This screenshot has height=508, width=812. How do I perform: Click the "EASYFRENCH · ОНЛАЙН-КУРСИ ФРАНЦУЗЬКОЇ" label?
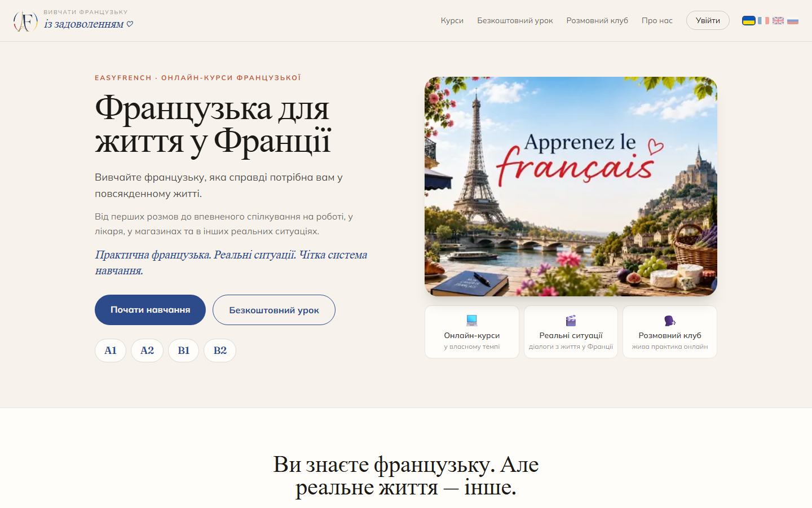point(198,78)
